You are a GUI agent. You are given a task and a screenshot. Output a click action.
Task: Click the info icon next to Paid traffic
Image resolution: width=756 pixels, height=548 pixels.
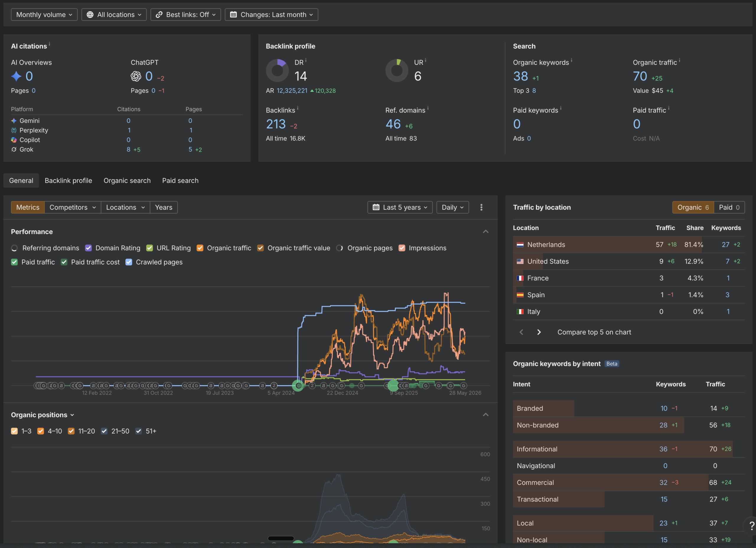coord(668,108)
